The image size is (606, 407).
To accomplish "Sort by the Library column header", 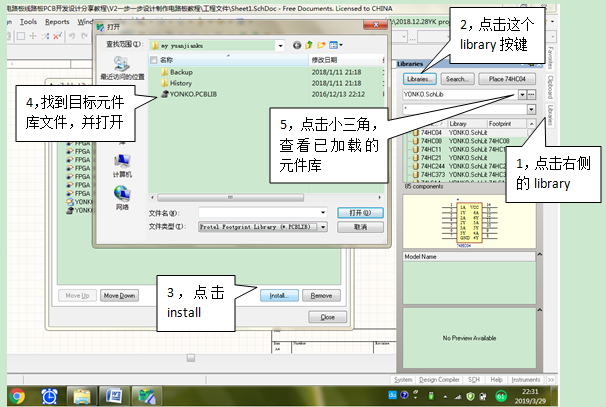I will [x=466, y=124].
